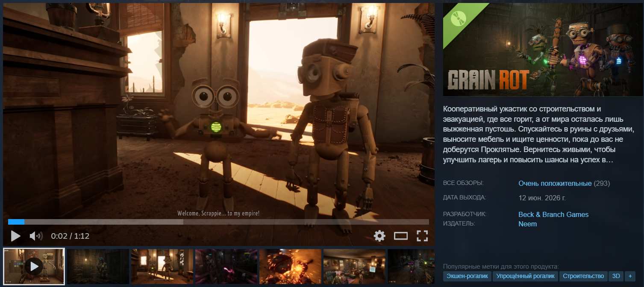Mute the video volume speaker icon

coord(36,236)
